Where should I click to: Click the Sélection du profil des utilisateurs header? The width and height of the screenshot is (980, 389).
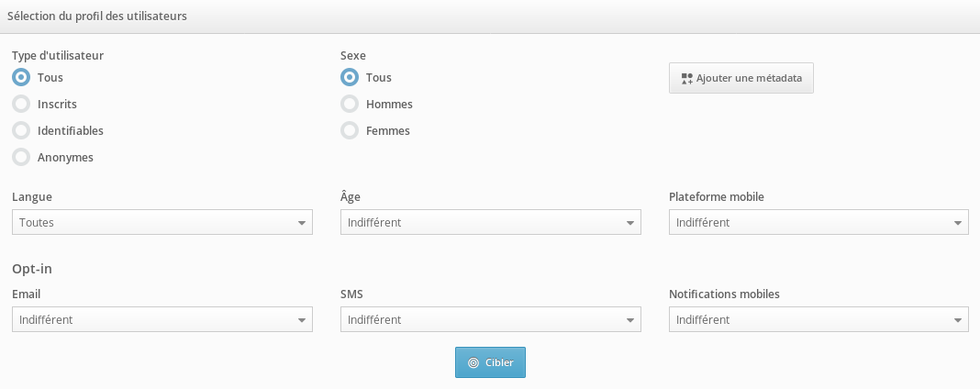pos(97,17)
